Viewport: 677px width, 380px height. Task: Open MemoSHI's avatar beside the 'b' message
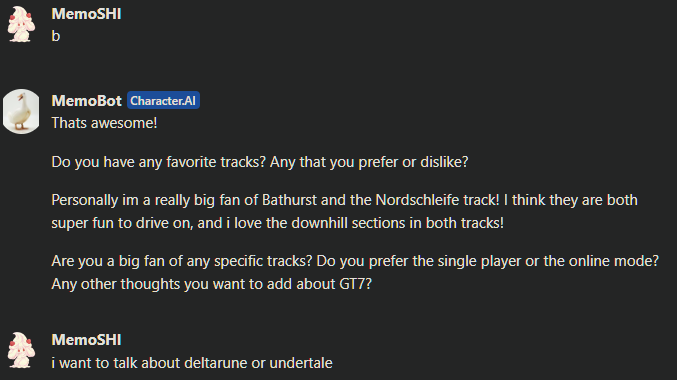coord(21,25)
